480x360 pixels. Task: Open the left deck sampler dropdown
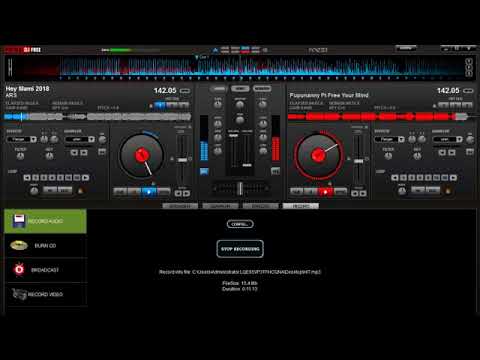(80, 139)
